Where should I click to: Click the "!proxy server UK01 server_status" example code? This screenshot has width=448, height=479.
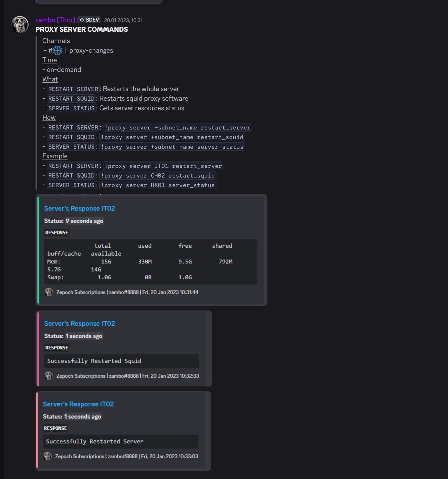[x=158, y=185]
